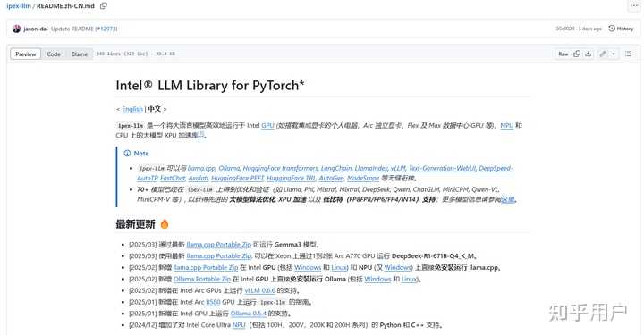The width and height of the screenshot is (644, 335).
Task: Open Linux link in llama.cpp [2025/02] row
Action: tap(339, 267)
